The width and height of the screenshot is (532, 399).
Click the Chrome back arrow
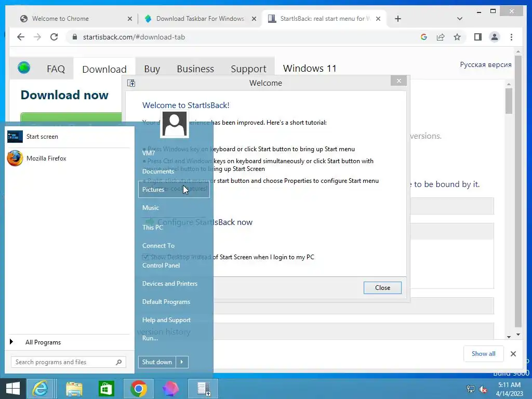pyautogui.click(x=21, y=37)
